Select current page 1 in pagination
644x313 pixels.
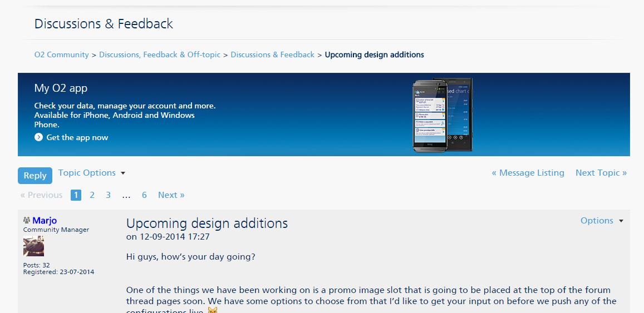(76, 195)
